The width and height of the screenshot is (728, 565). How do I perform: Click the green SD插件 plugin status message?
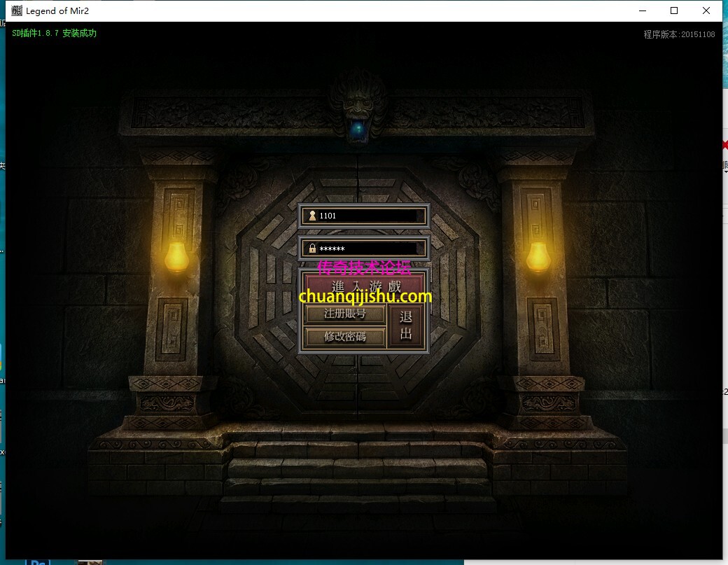tap(55, 34)
